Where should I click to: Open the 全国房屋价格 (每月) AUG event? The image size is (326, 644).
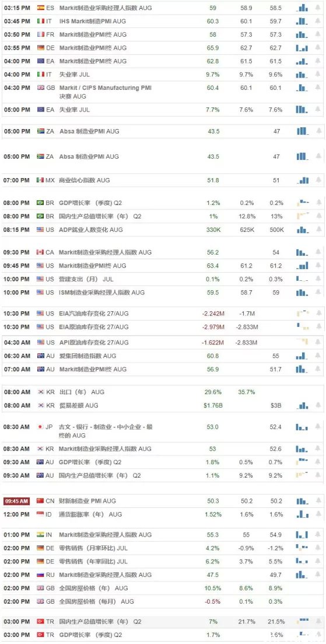pyautogui.click(x=96, y=602)
